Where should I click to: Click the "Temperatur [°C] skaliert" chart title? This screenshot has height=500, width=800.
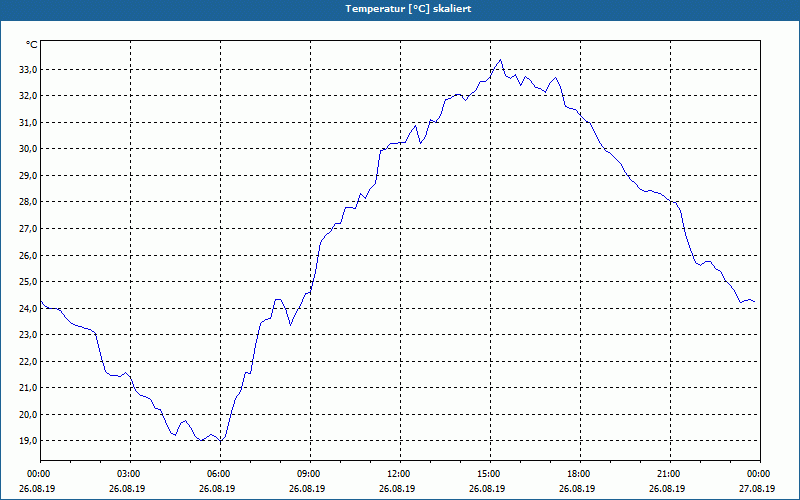click(408, 9)
